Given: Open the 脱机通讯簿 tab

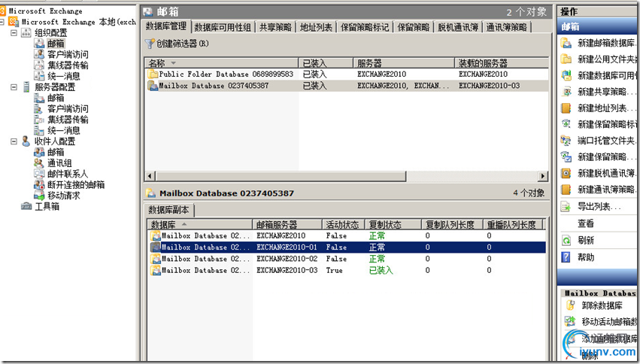Looking at the screenshot, I should [x=458, y=27].
